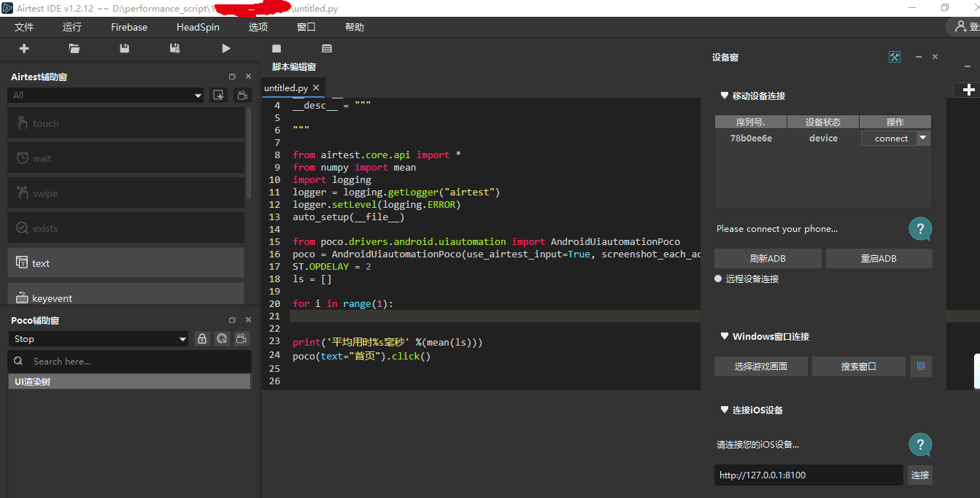Open a script with the folder icon

pyautogui.click(x=74, y=48)
